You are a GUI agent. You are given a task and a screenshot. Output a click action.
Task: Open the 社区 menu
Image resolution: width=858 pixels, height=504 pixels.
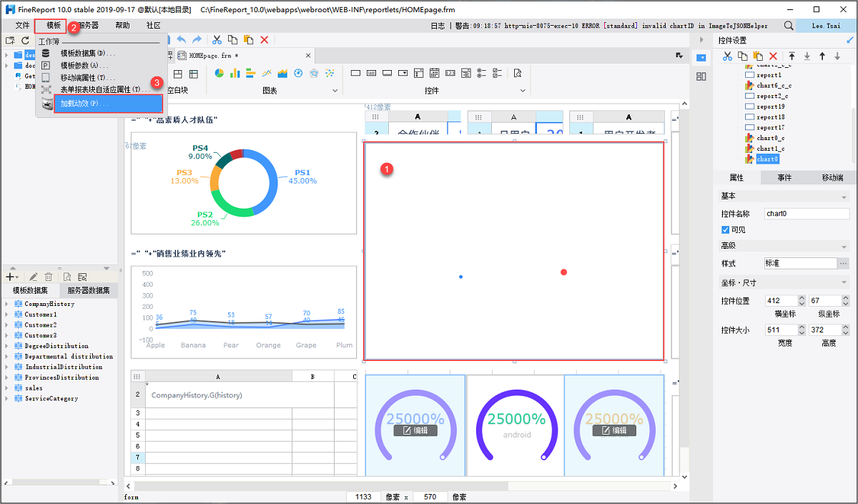154,25
